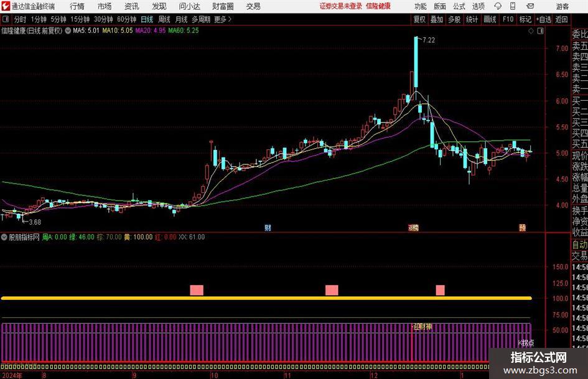Click the MA60: 5.25 indicator value
Screen dimensions: 588x379
(184, 30)
